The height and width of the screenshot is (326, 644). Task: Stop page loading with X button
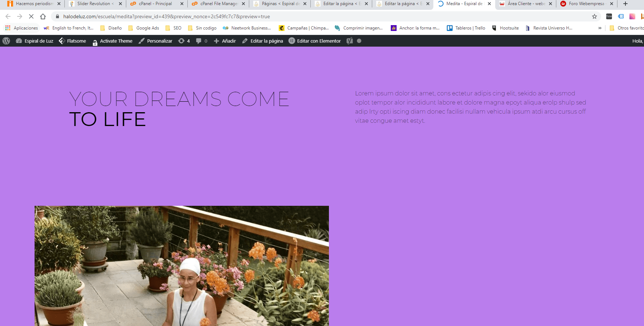point(31,16)
